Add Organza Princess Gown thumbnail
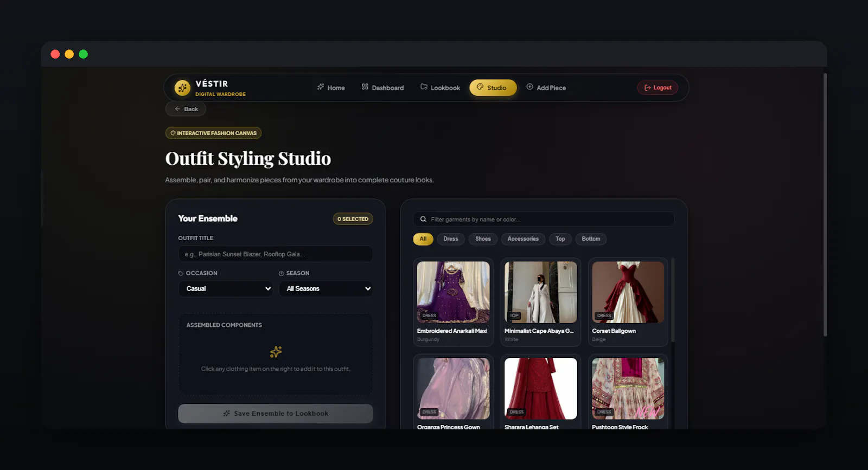 tap(453, 389)
